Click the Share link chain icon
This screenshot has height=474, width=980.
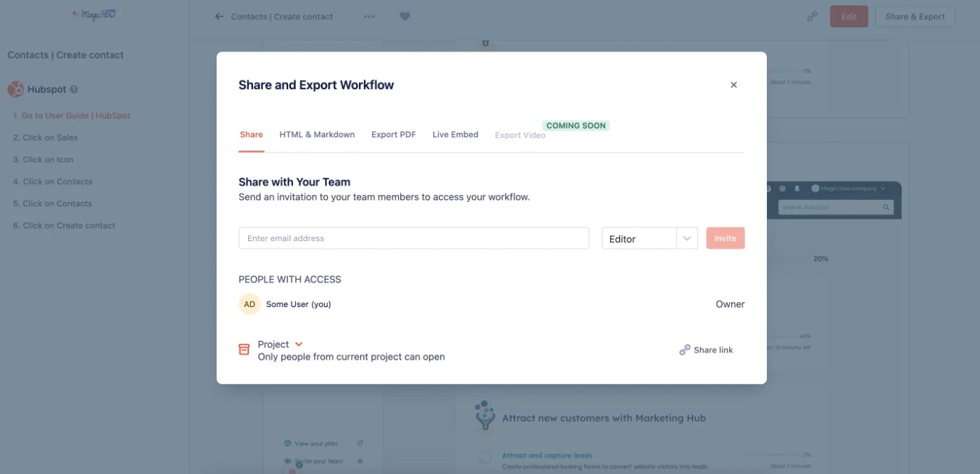[684, 349]
